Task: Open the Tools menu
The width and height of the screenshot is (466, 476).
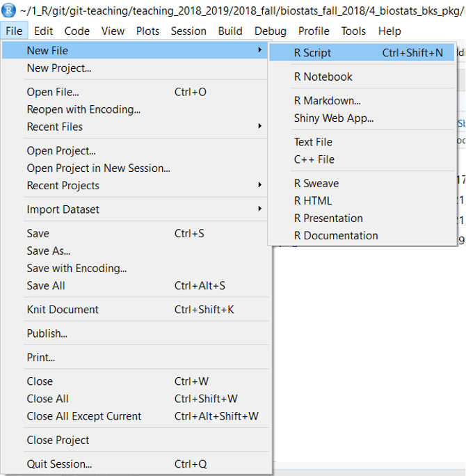Action: pyautogui.click(x=353, y=31)
